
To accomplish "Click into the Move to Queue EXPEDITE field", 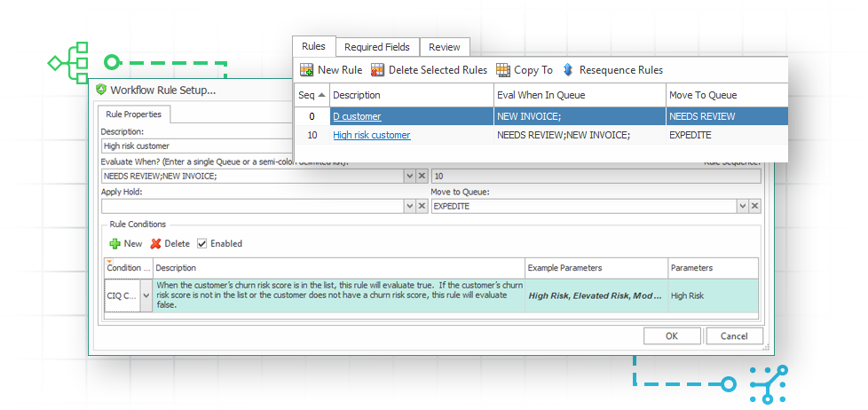I will click(x=584, y=206).
